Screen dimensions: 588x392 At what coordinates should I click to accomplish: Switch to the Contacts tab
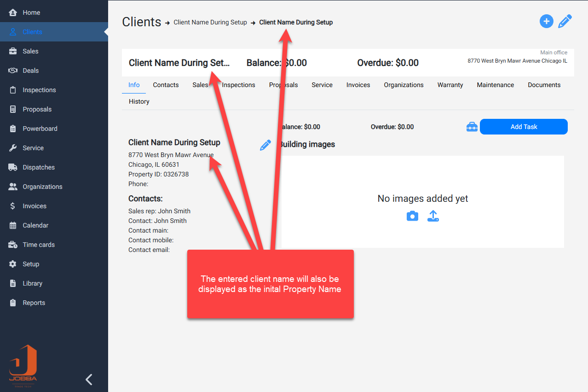tap(166, 85)
